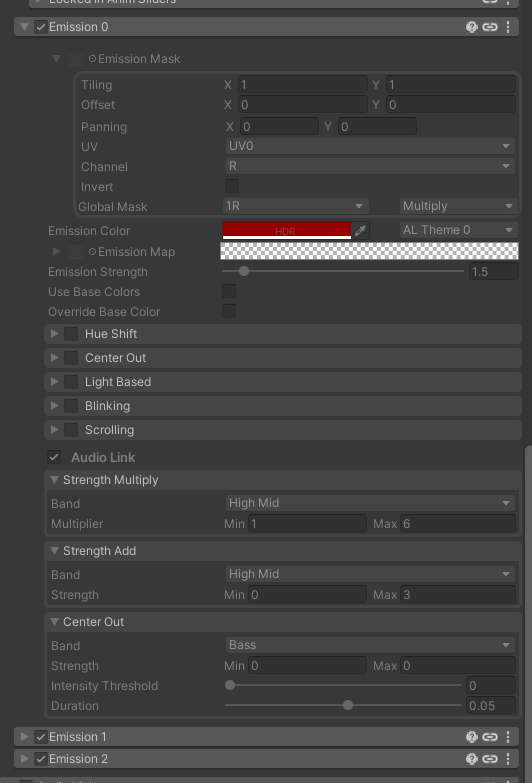Click the Emission Map texture picker circle

coord(92,252)
